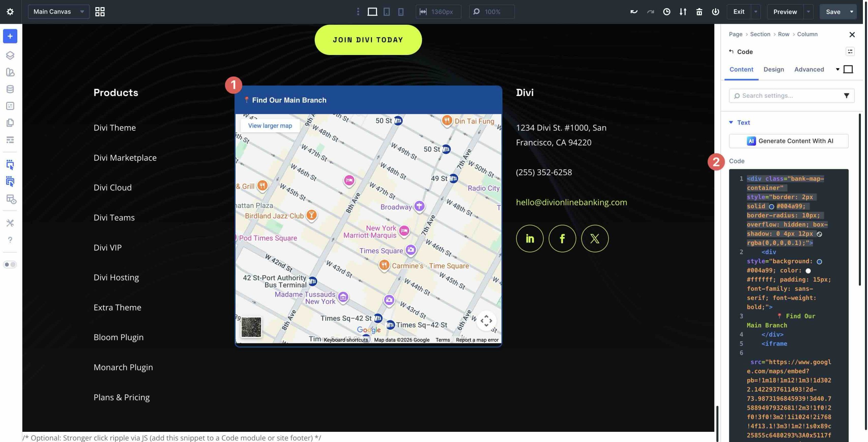Switch to the Design tab
Screen dimensions: 868x442
(773, 69)
